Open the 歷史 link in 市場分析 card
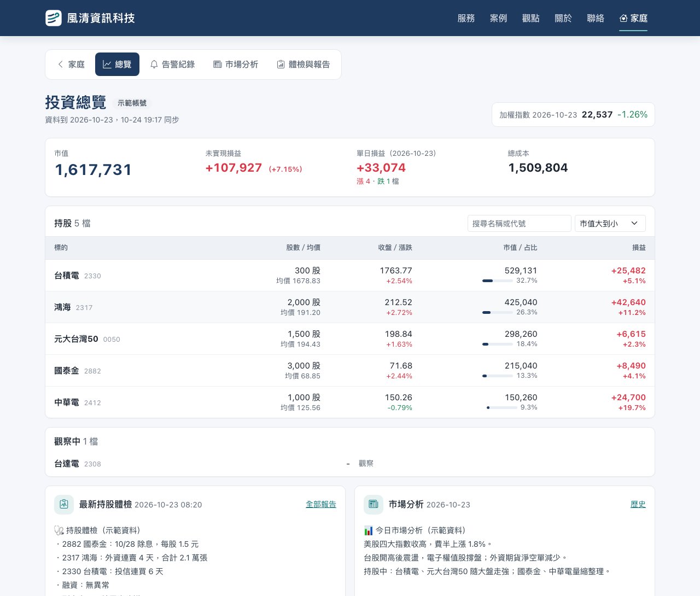The image size is (700, 596). click(638, 505)
